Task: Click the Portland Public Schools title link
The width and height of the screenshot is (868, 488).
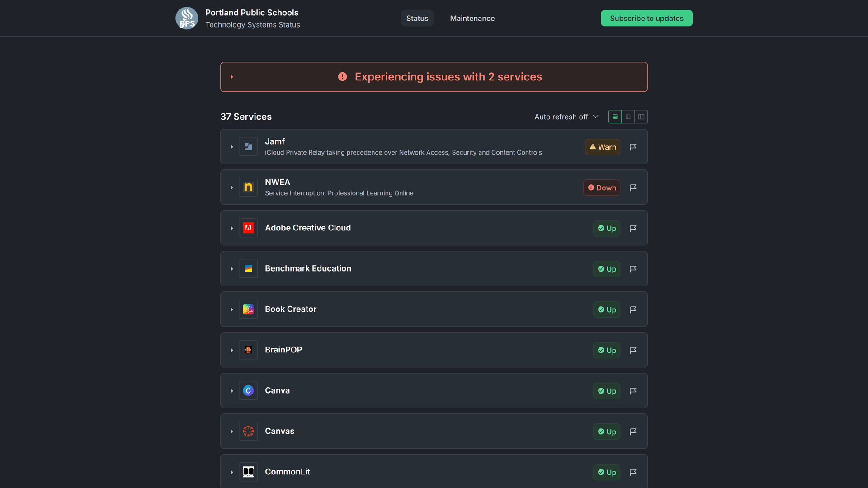Action: tap(252, 13)
